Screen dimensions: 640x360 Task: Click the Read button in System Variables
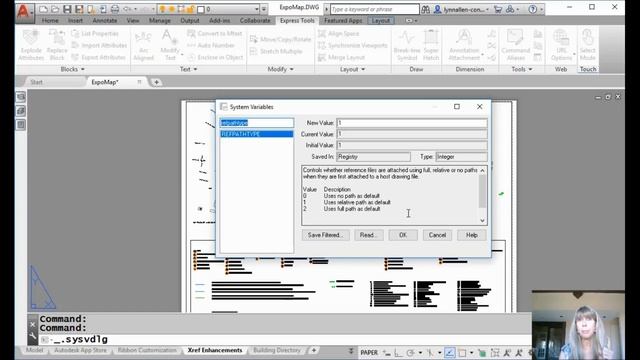(x=368, y=235)
